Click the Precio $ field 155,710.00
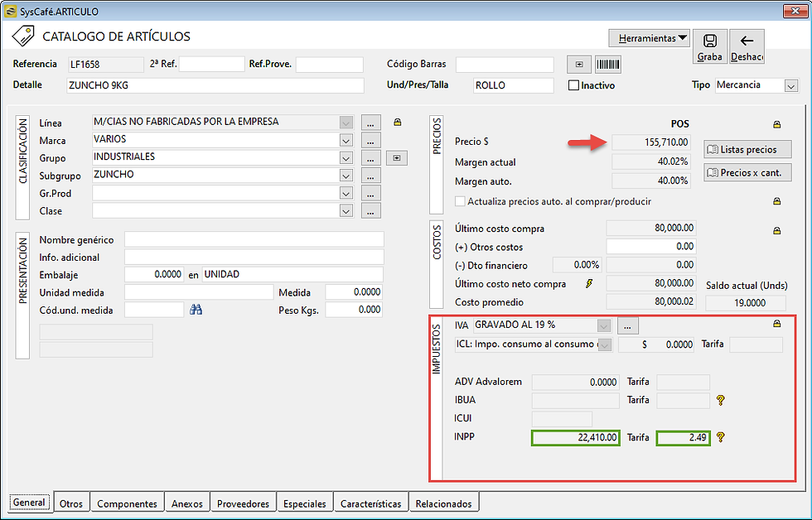The height and width of the screenshot is (520, 812). 651,142
